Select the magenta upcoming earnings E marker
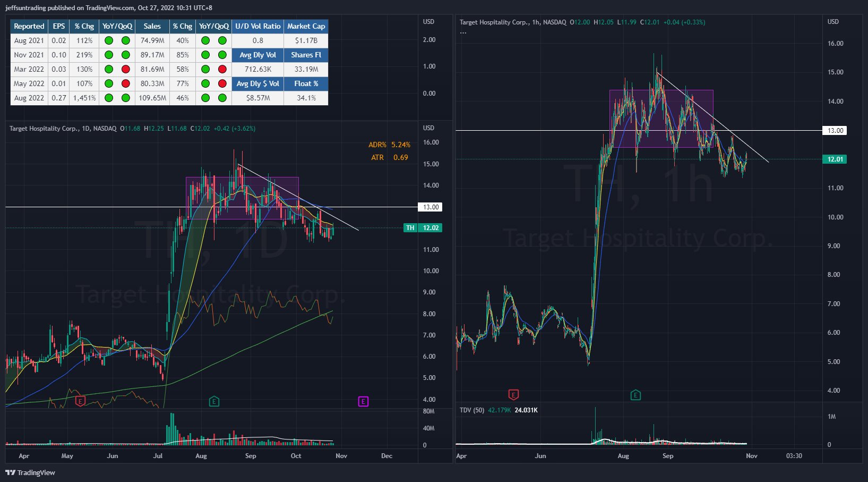Image resolution: width=868 pixels, height=482 pixels. (363, 401)
